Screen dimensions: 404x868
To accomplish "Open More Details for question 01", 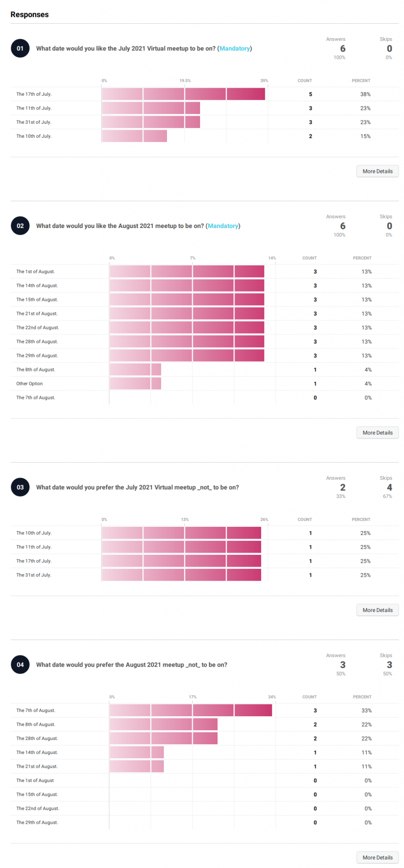I will pyautogui.click(x=377, y=171).
